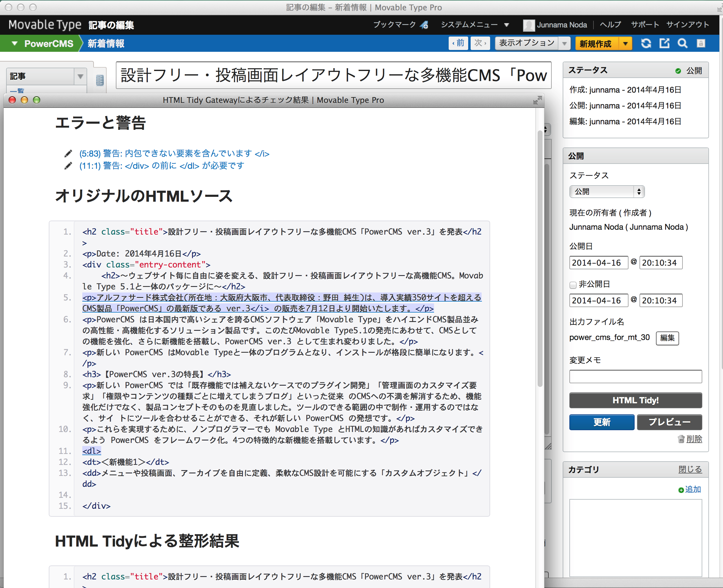Click the Movable Type logo

click(45, 25)
